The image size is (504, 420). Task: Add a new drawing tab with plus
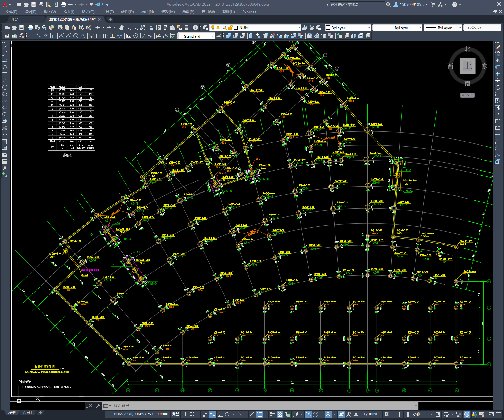(x=110, y=19)
